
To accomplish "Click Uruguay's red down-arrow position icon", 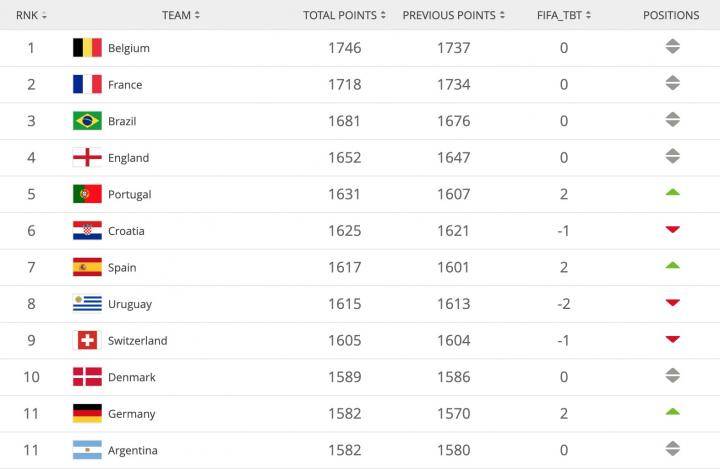I will pos(672,302).
